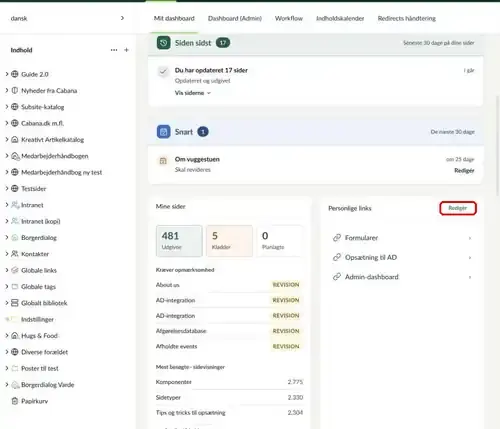Viewport: 500px width, 429px height.
Task: Open the Indholdskalender tab
Action: pyautogui.click(x=340, y=18)
